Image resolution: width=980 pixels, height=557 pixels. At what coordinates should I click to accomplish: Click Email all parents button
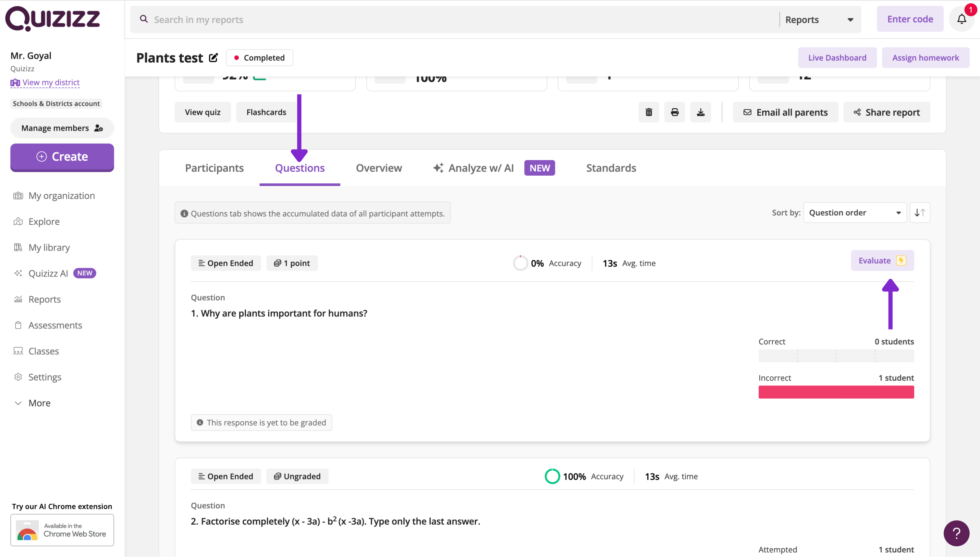coord(785,112)
